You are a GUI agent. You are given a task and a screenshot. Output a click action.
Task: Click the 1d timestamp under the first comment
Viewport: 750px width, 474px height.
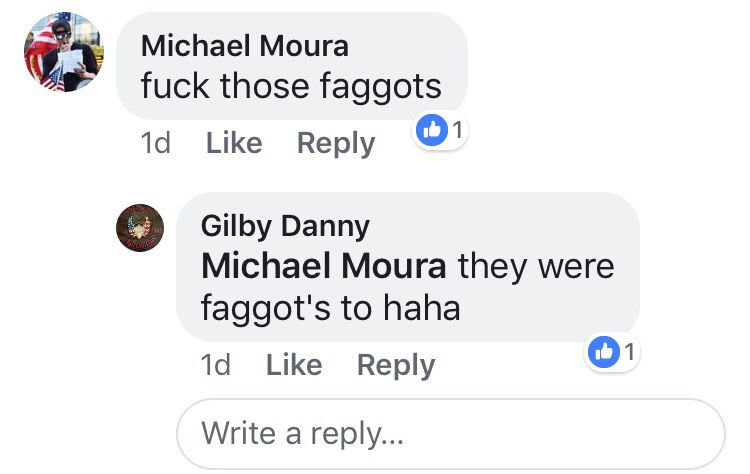155,143
